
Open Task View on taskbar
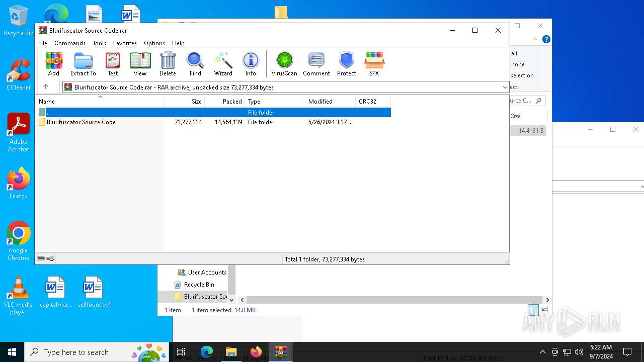(x=181, y=352)
